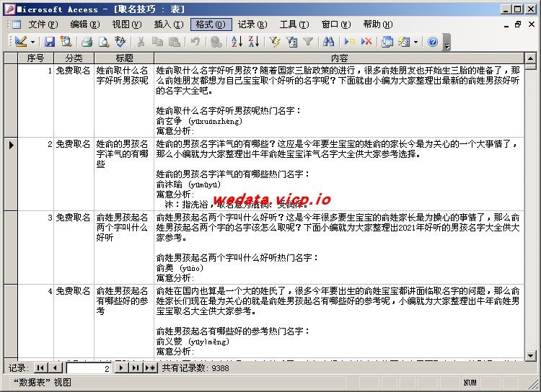Click the scroll up arrow
The height and width of the screenshot is (392, 541).
530,58
